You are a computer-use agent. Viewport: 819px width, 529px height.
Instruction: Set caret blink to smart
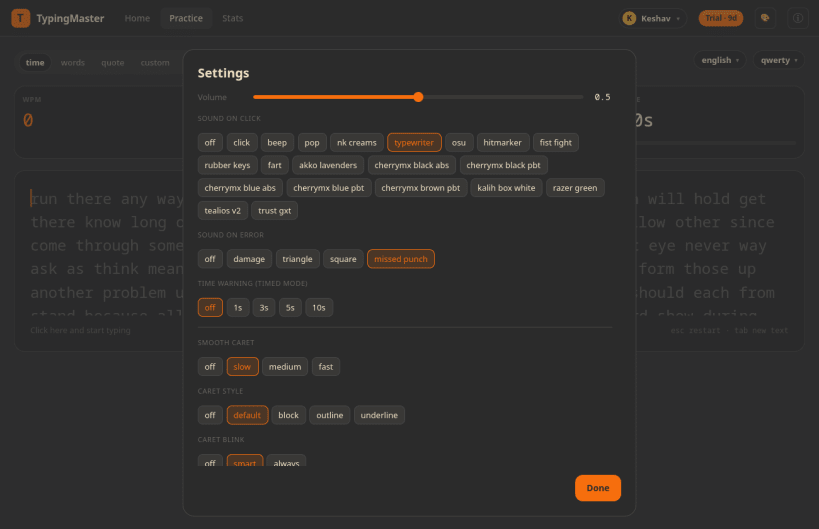[244, 461]
